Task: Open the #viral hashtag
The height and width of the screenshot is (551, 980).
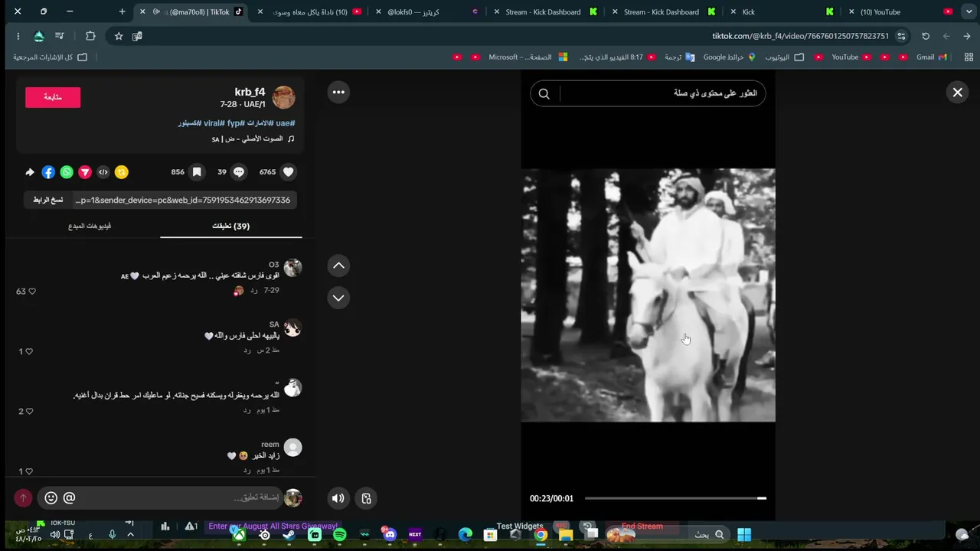Action: [214, 123]
